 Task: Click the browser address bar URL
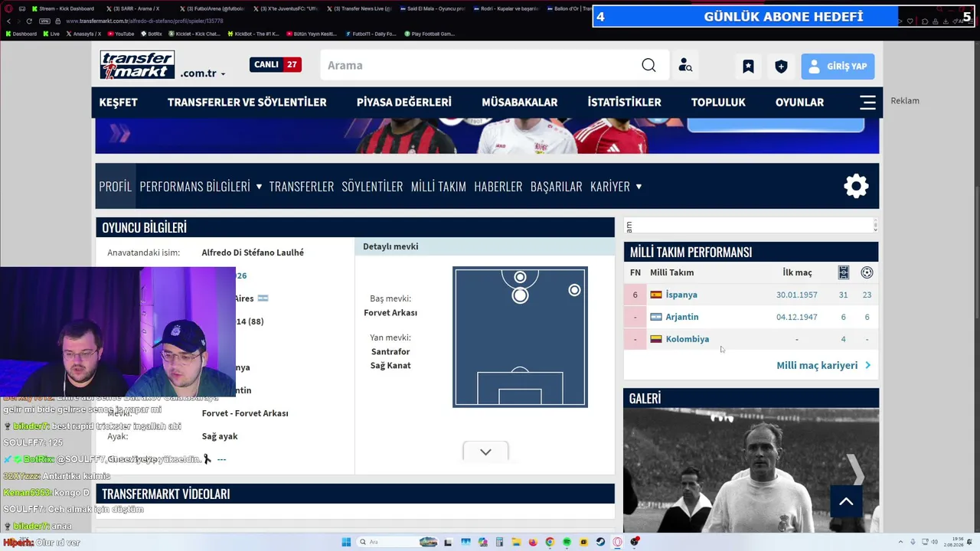point(145,21)
